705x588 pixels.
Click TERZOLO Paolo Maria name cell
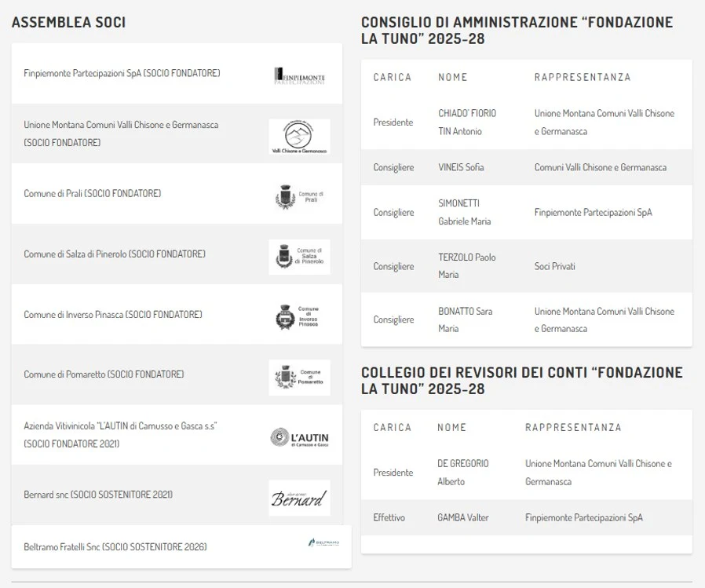[x=466, y=265]
